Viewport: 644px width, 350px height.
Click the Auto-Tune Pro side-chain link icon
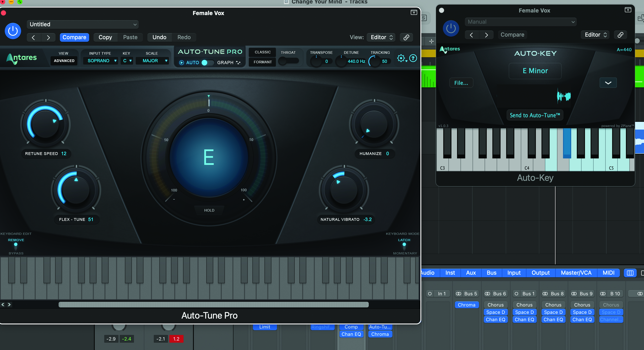click(406, 37)
